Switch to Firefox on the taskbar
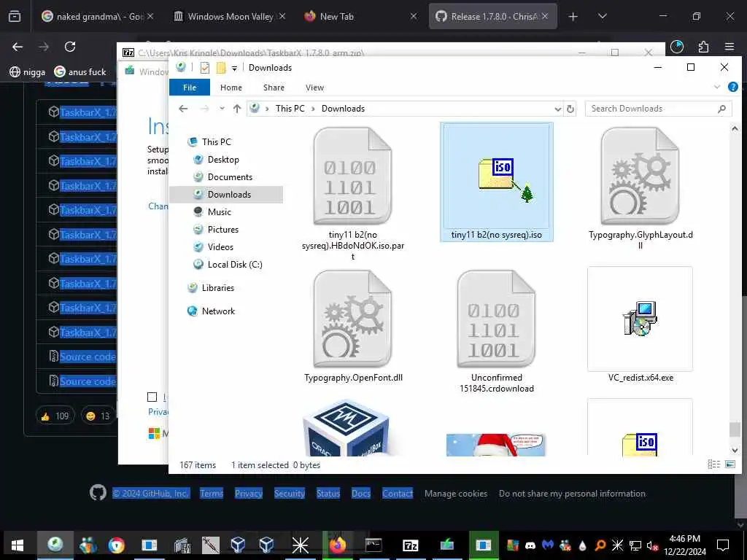The width and height of the screenshot is (747, 560). pos(337,545)
